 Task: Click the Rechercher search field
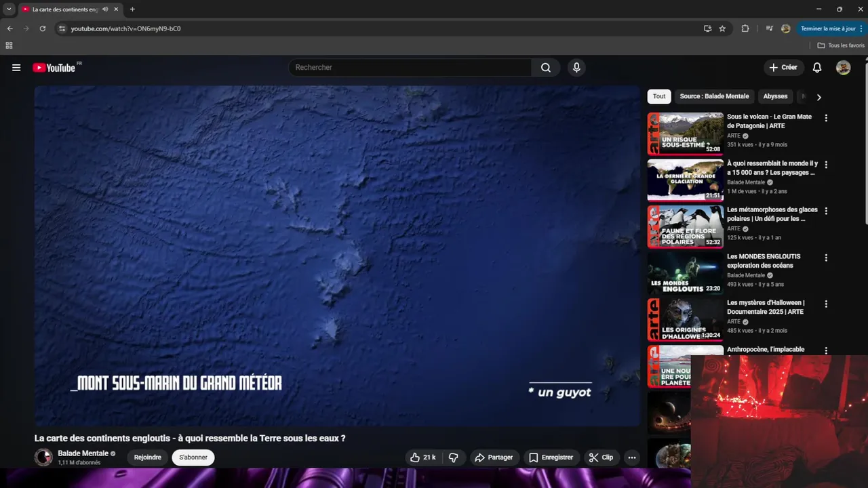click(x=410, y=68)
